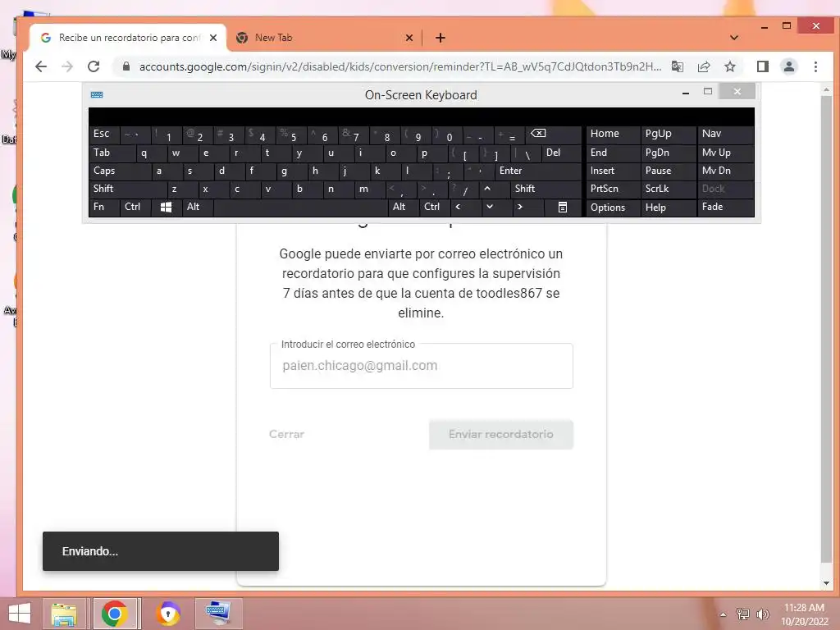
Task: Toggle the Chrome side panel icon
Action: [762, 66]
